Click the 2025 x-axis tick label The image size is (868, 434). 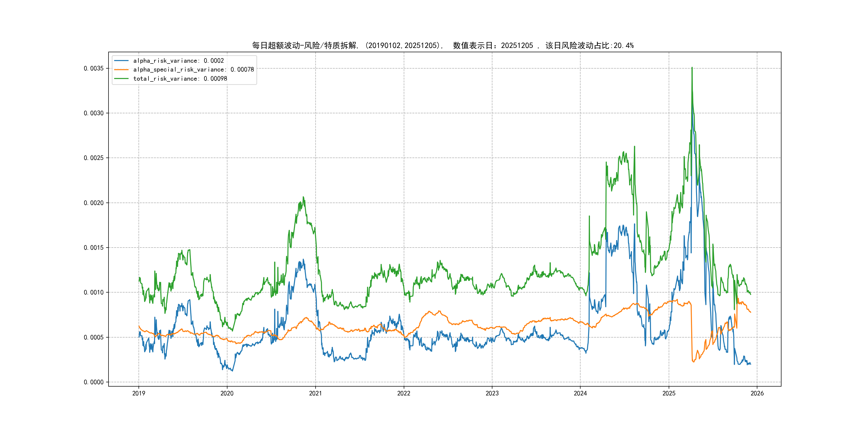[669, 393]
